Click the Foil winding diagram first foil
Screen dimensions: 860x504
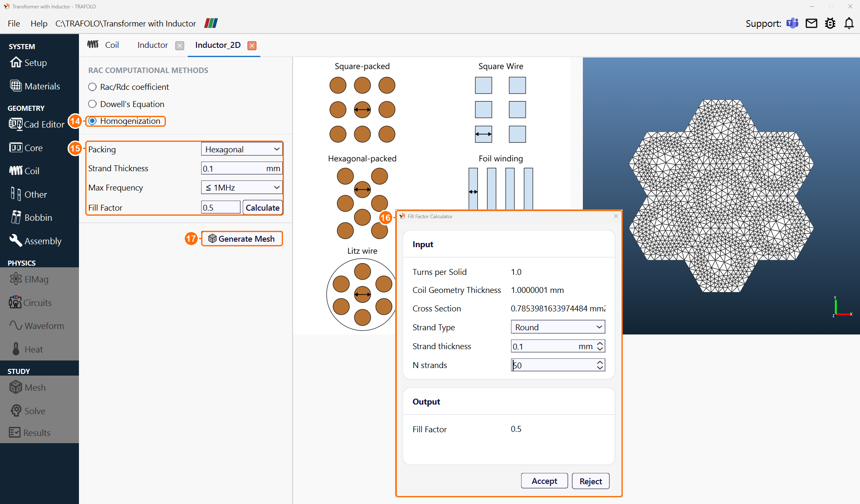[x=473, y=189]
